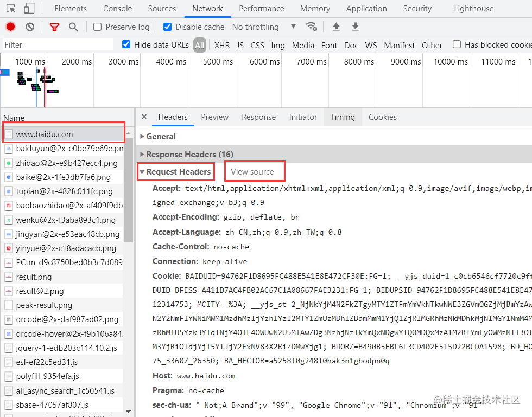This screenshot has width=532, height=417.
Task: Open the network search magnifier
Action: pos(73,27)
